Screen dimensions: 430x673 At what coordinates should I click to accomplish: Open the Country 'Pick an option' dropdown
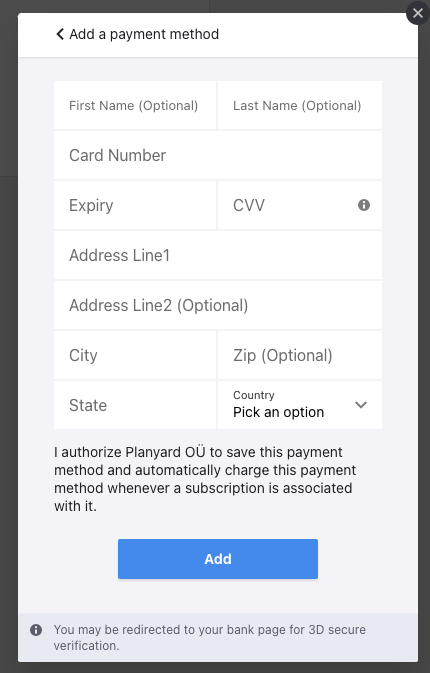[x=300, y=405]
